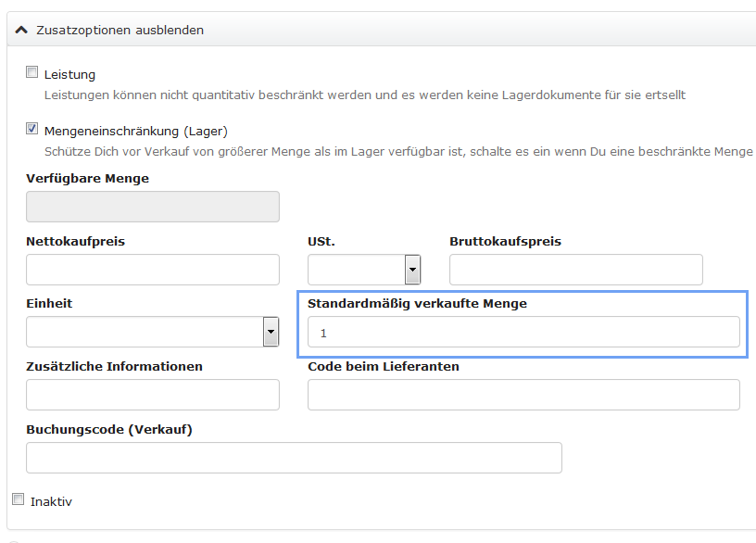Tick the Inaktiv checkbox
The width and height of the screenshot is (756, 543).
[x=19, y=499]
